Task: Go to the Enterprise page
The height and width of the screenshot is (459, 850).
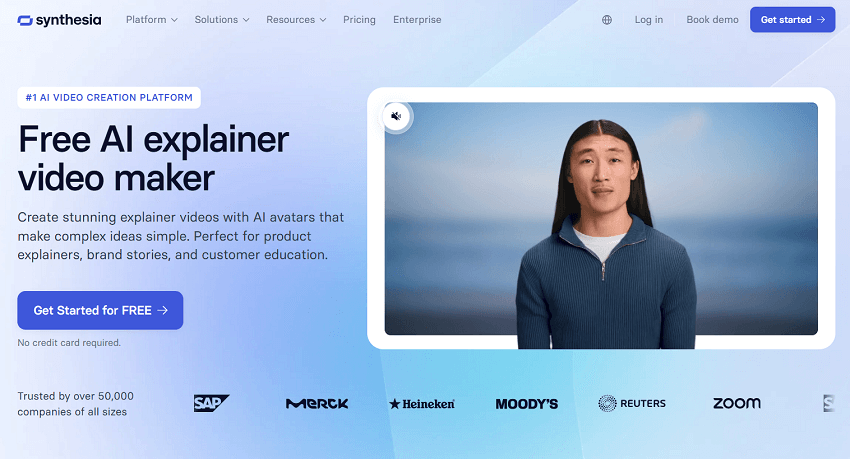Action: pyautogui.click(x=417, y=20)
